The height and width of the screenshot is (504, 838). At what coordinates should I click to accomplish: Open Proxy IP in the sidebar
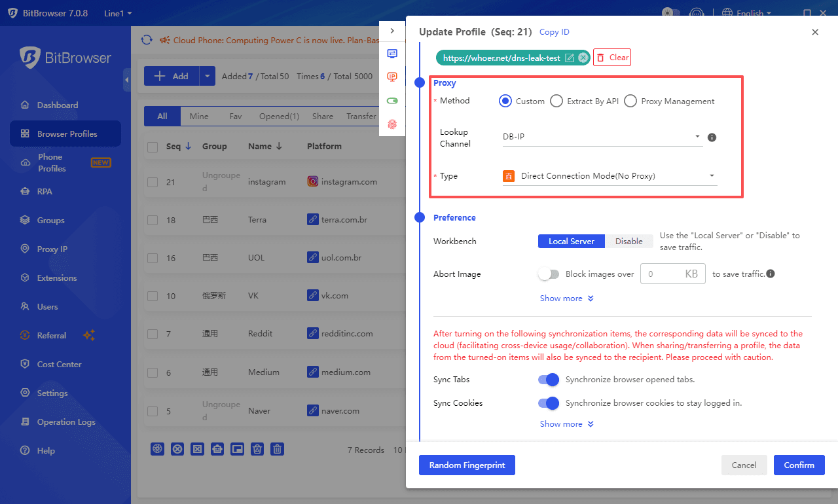click(52, 249)
